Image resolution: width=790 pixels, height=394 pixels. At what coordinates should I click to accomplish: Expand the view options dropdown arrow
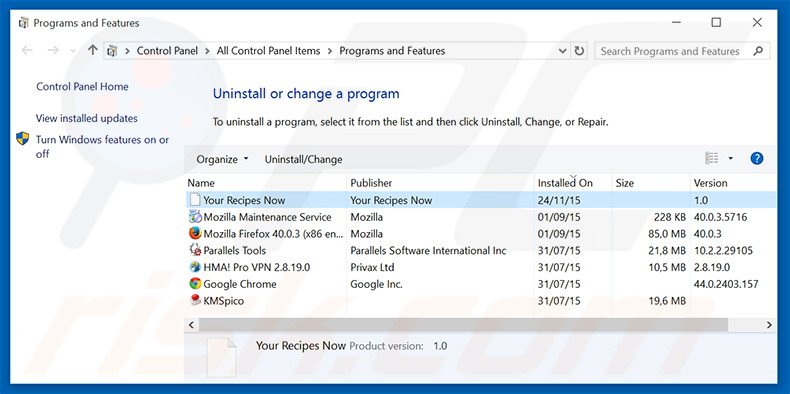pos(730,159)
